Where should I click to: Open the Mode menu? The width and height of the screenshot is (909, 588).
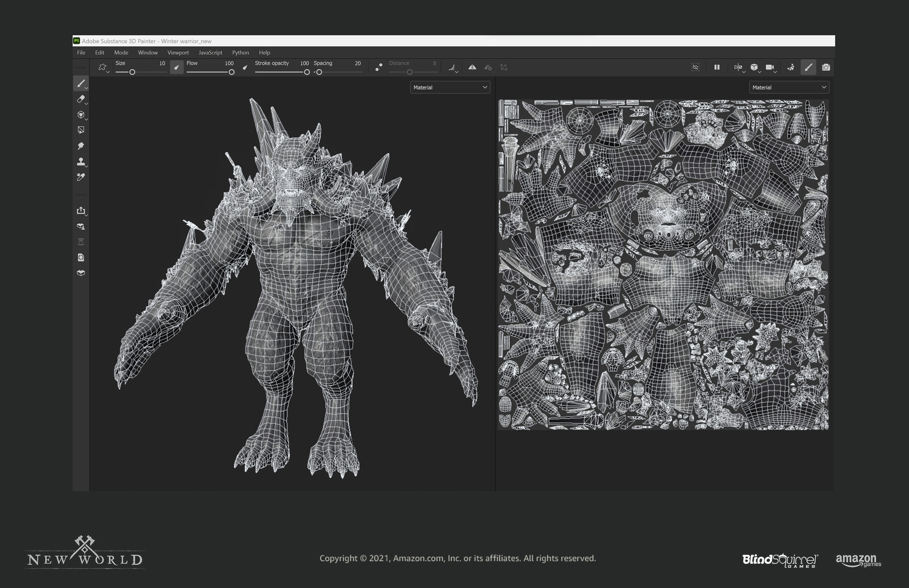tap(121, 52)
